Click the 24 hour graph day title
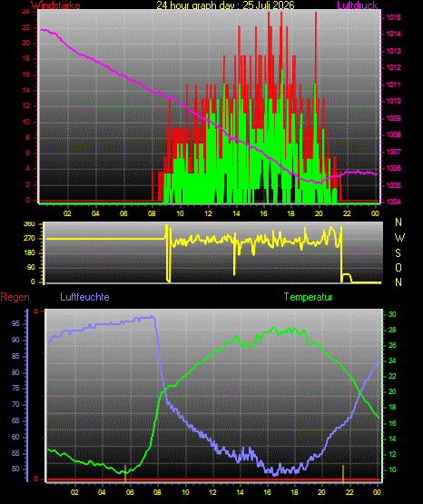Screen dimensions: 423x504 [x=225, y=5]
